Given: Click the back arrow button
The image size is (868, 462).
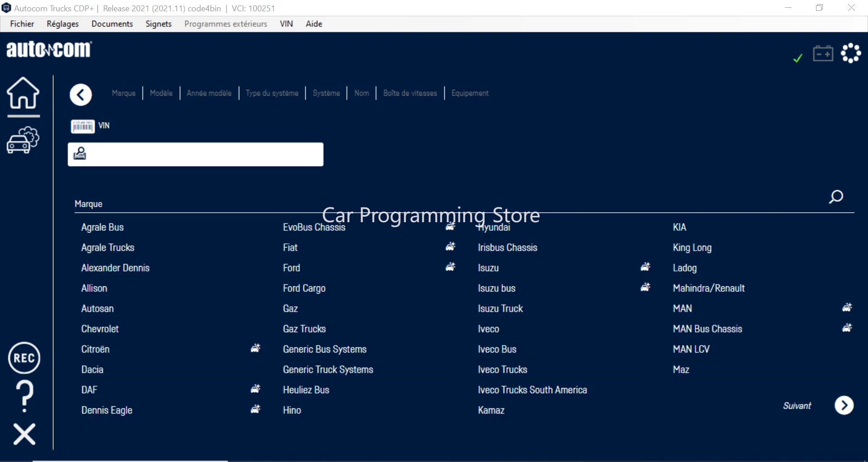Looking at the screenshot, I should point(81,95).
